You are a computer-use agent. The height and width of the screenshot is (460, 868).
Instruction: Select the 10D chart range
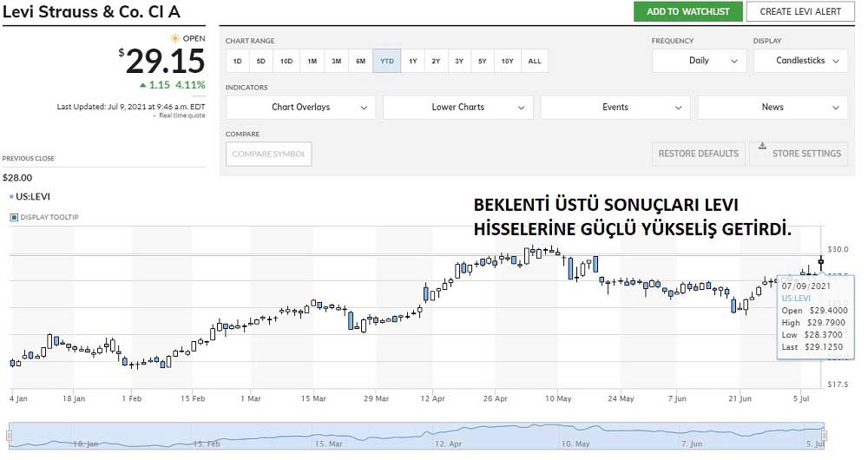click(286, 61)
